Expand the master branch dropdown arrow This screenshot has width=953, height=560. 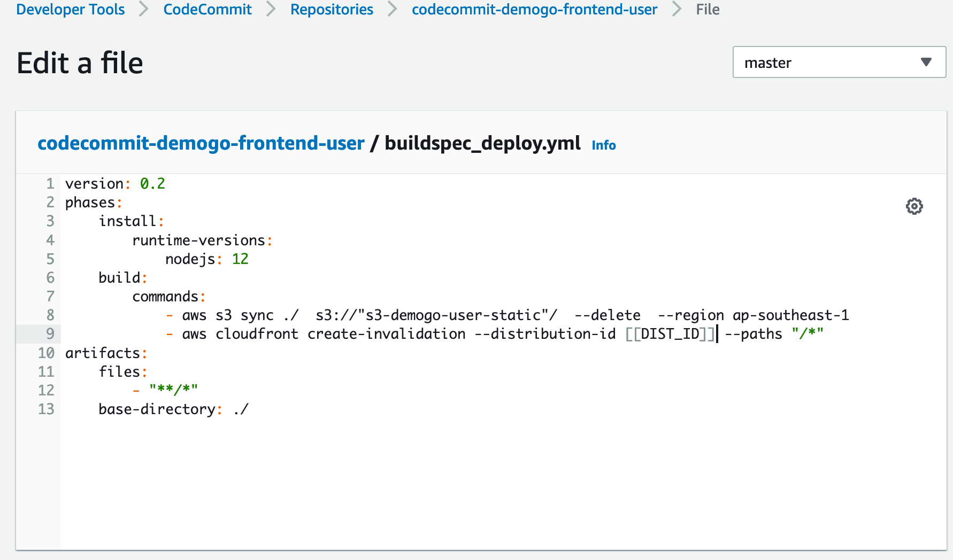click(926, 63)
